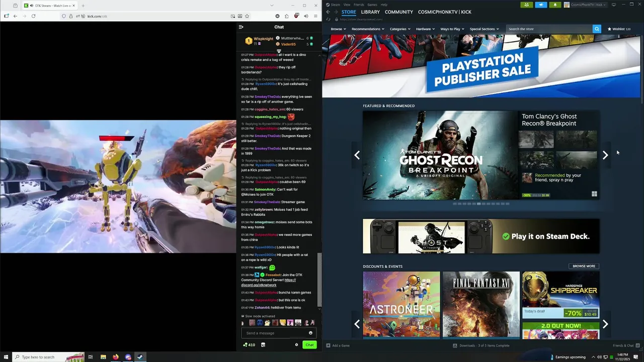
Task: Expand the Hardware dropdown
Action: 425,29
